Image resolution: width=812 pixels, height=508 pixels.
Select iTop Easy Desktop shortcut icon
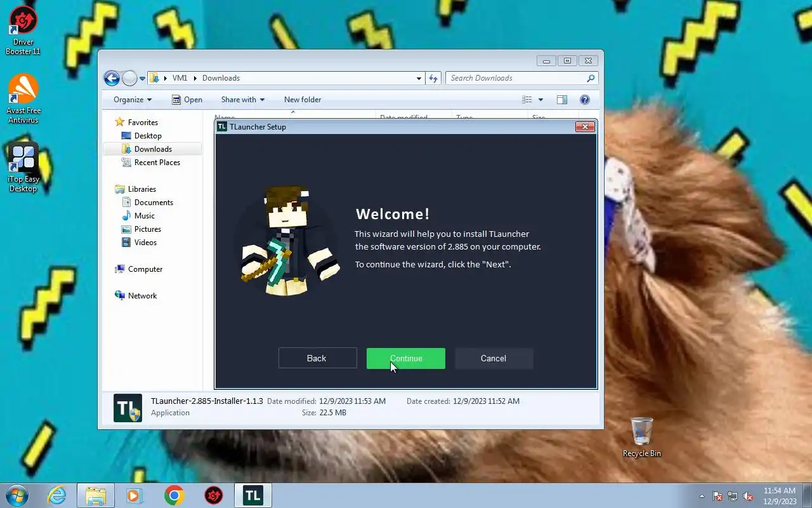coord(23,168)
